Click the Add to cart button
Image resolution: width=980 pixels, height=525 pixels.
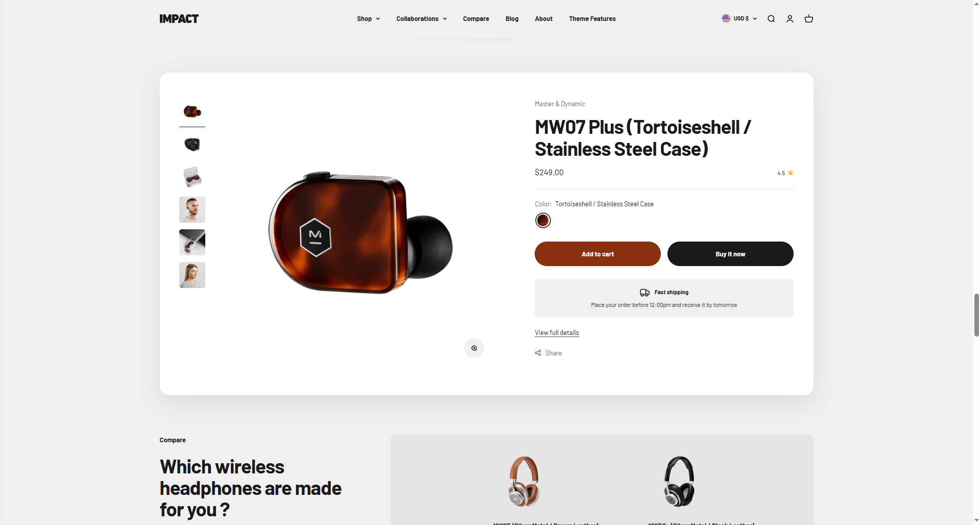tap(597, 254)
